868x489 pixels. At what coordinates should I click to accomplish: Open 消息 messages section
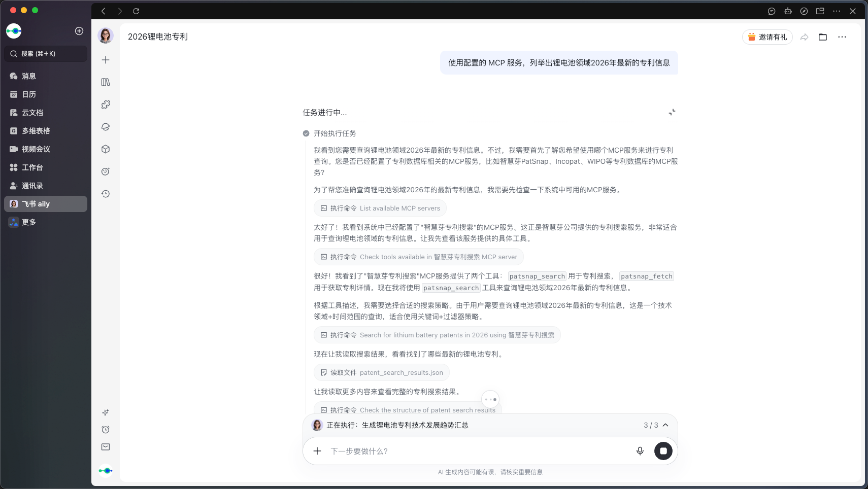46,76
